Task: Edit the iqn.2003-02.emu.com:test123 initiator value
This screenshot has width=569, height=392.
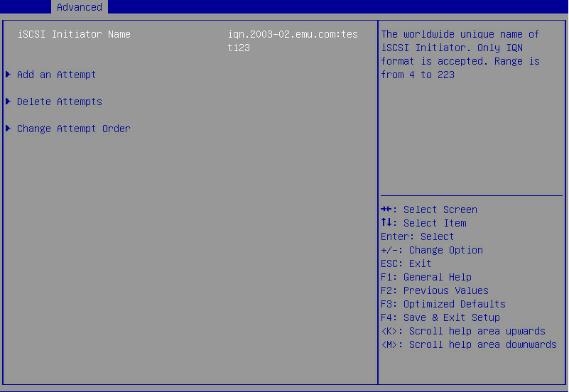Action: (x=293, y=40)
